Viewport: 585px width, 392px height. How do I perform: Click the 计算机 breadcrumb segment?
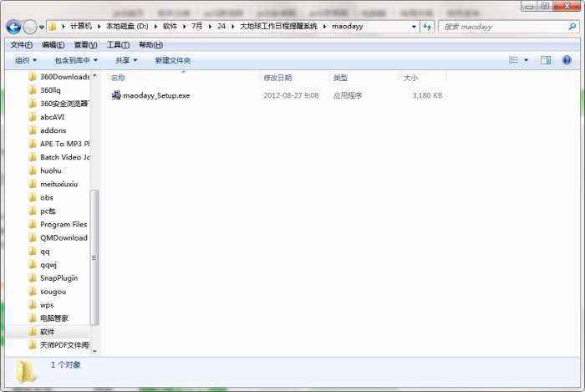(x=81, y=26)
